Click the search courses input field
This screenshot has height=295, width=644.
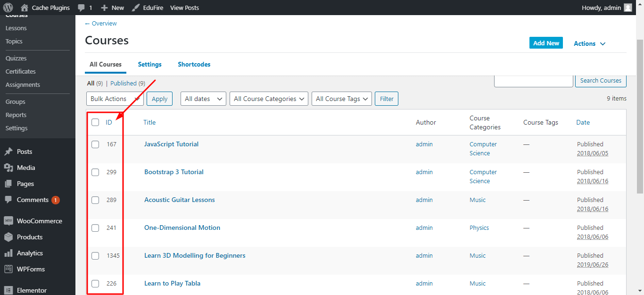[x=533, y=81]
